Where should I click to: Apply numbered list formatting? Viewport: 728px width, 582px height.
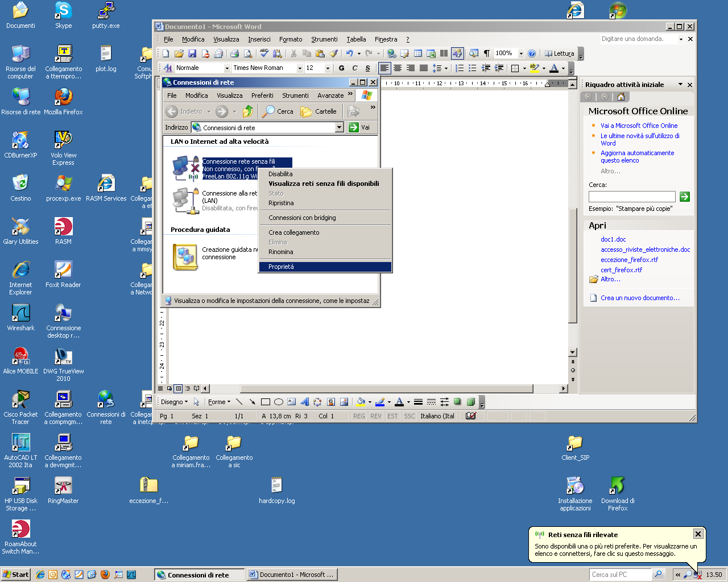[460, 68]
